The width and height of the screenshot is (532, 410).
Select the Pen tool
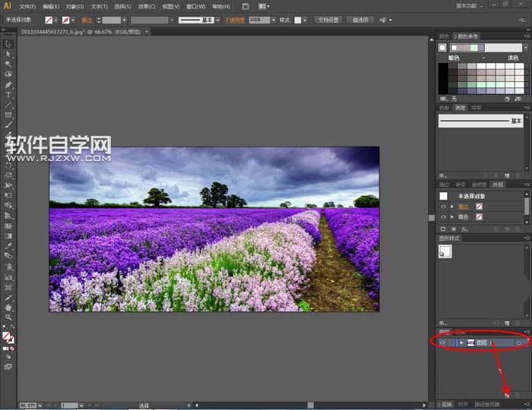pyautogui.click(x=8, y=84)
